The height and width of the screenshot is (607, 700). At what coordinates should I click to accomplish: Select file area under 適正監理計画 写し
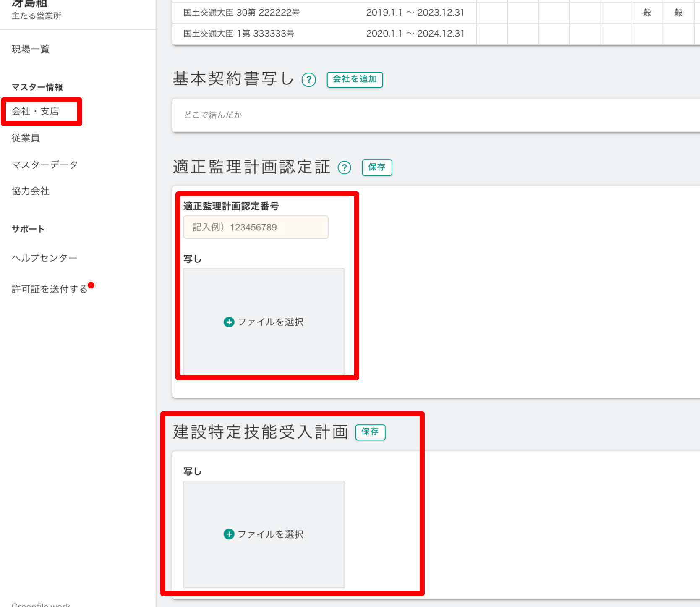pos(264,322)
